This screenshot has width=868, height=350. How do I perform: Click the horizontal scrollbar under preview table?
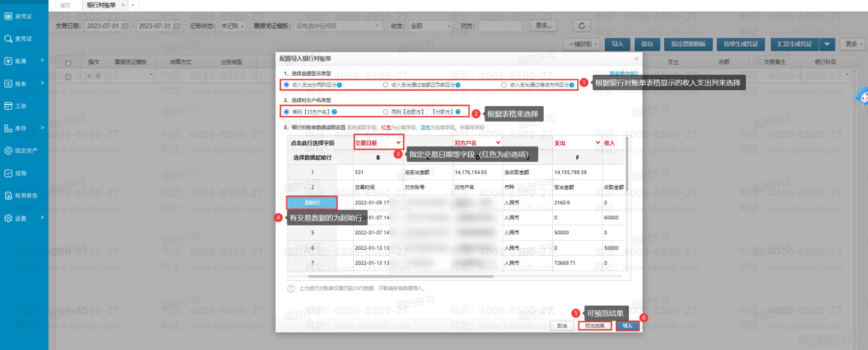tap(400, 277)
